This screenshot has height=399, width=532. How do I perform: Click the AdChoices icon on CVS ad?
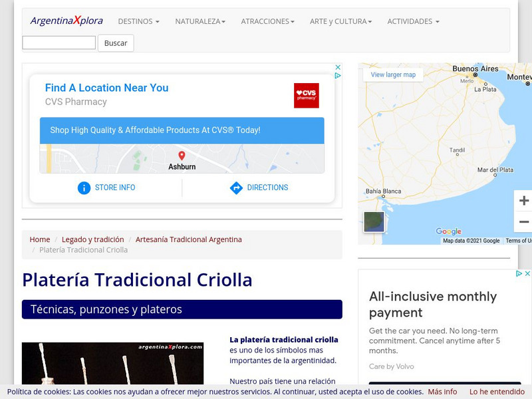pos(338,76)
